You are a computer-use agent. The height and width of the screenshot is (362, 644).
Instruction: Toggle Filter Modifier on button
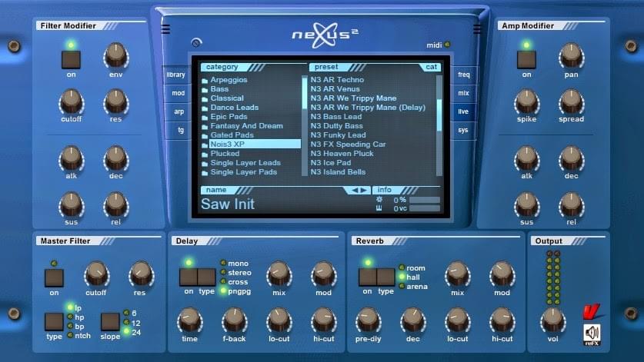[x=71, y=59]
